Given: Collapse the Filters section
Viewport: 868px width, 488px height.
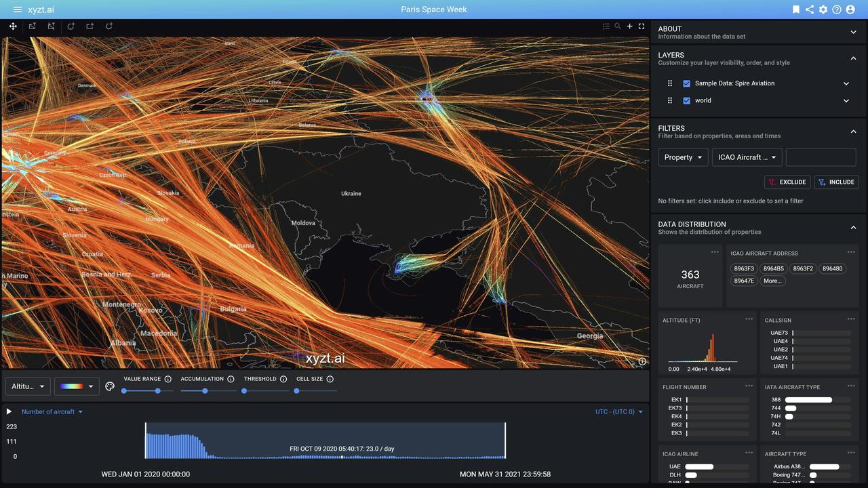Looking at the screenshot, I should [x=853, y=131].
